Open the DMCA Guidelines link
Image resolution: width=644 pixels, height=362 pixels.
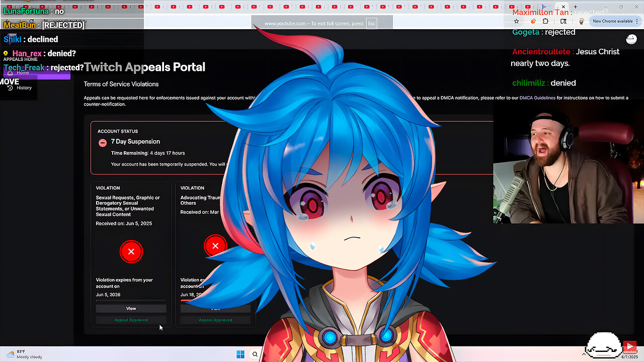(537, 98)
